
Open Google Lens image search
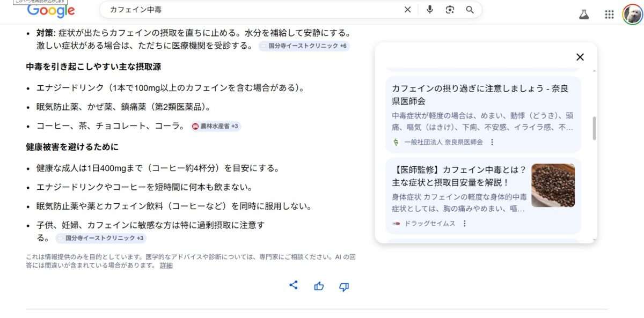point(450,10)
